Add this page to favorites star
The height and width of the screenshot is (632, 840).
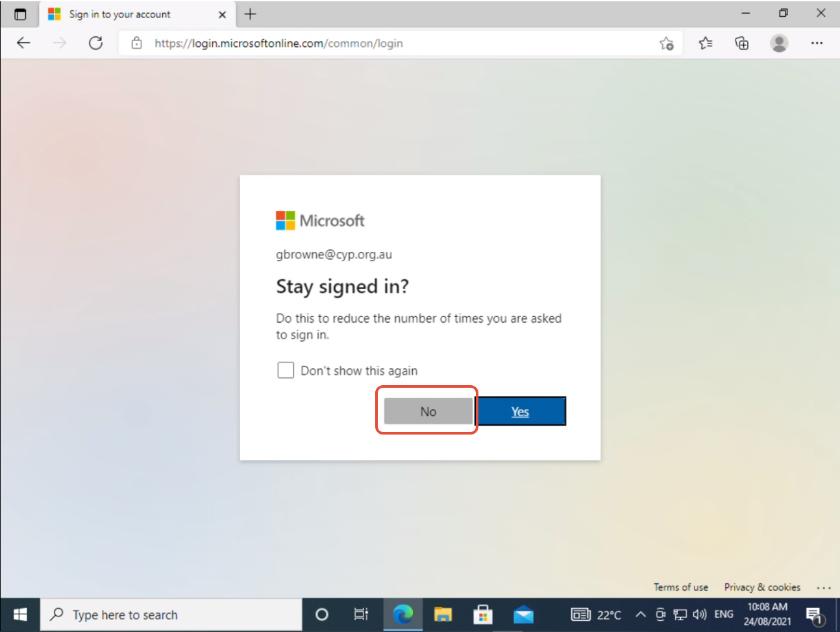coord(667,44)
